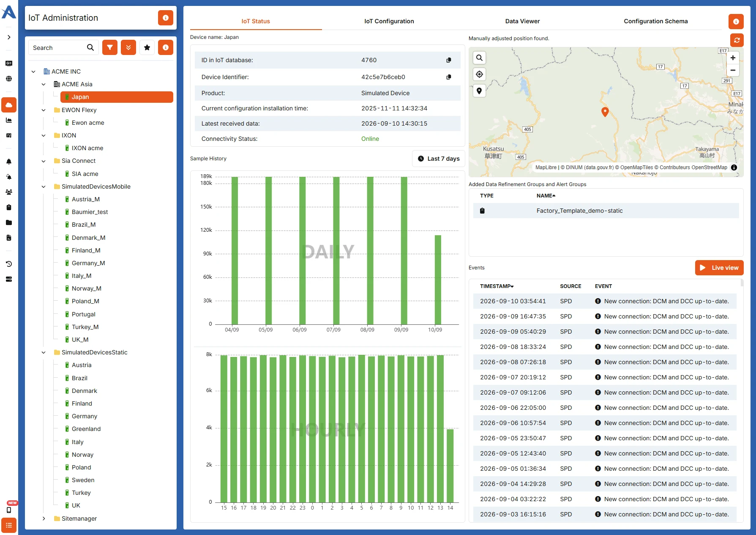Screen dimensions: 756x535
Task: Open the filter button in device tree toolbar
Action: coord(110,47)
